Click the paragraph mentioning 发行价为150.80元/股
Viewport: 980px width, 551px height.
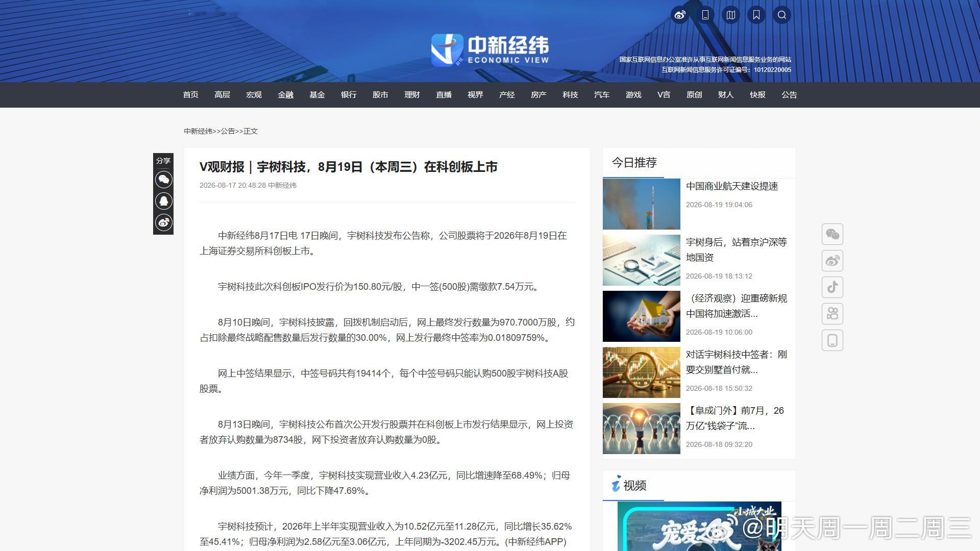(378, 287)
